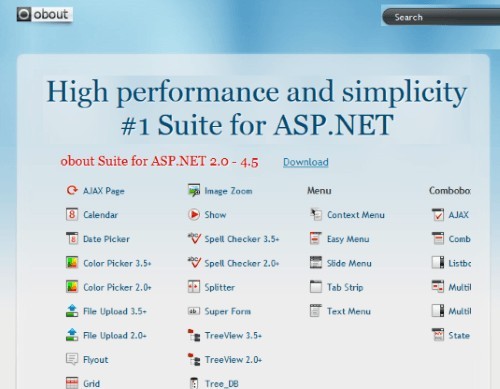Click the Comb item icon
Image resolution: width=500 pixels, height=389 pixels.
point(438,238)
